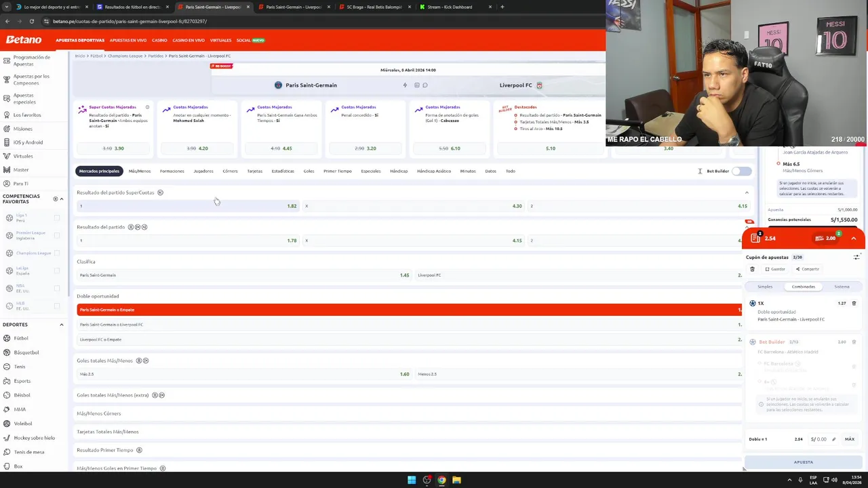Toggle the Bet Builder switch
The width and height of the screenshot is (868, 488).
tap(741, 171)
